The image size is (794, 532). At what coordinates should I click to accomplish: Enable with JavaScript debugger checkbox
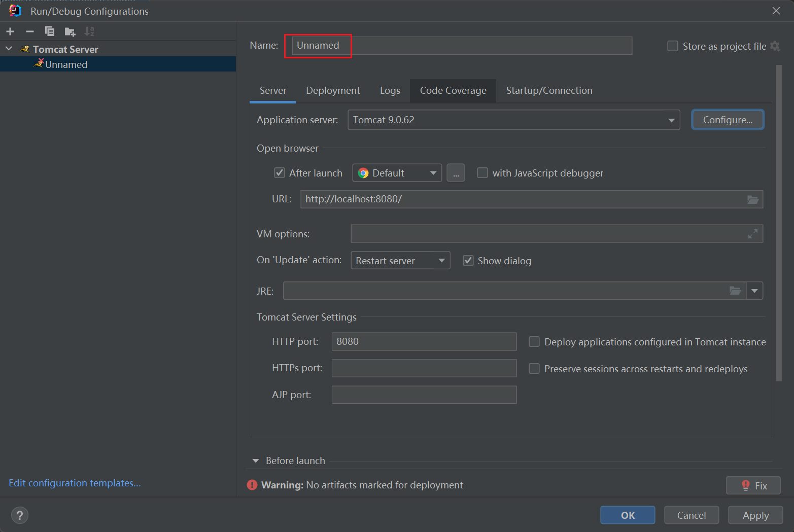point(482,173)
